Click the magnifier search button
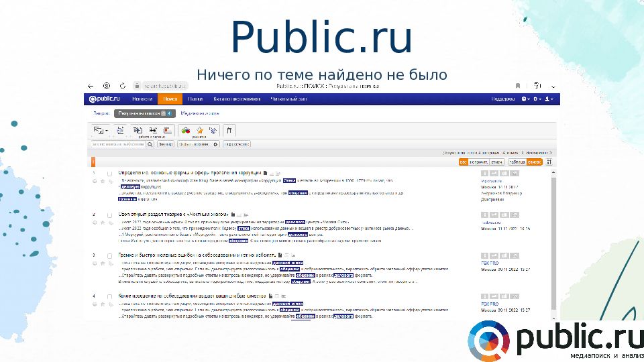644x362 pixels. point(150,144)
